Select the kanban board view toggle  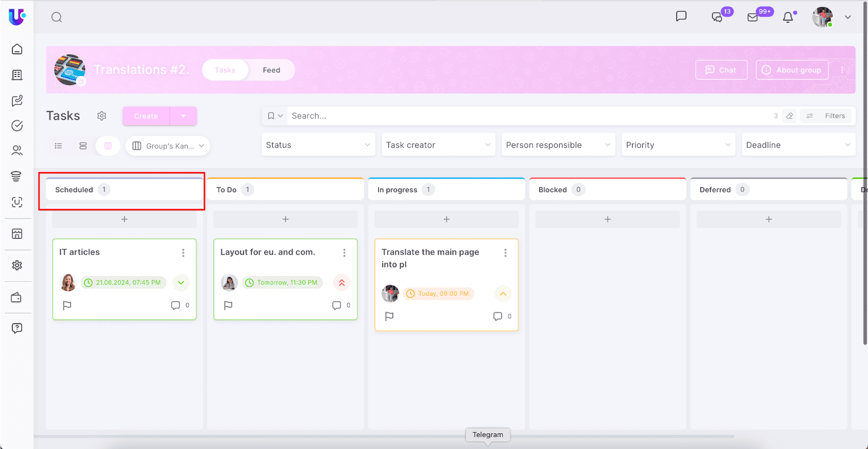[x=108, y=146]
